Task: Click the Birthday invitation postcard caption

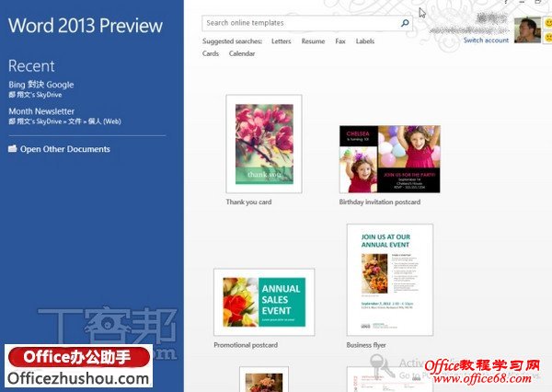Action: (379, 202)
